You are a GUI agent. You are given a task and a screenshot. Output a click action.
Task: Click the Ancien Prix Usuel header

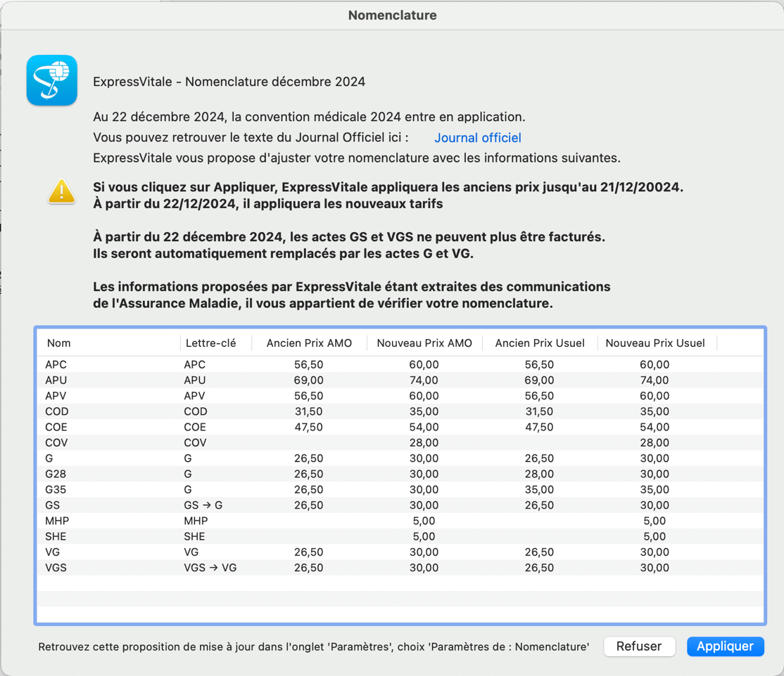pos(539,343)
